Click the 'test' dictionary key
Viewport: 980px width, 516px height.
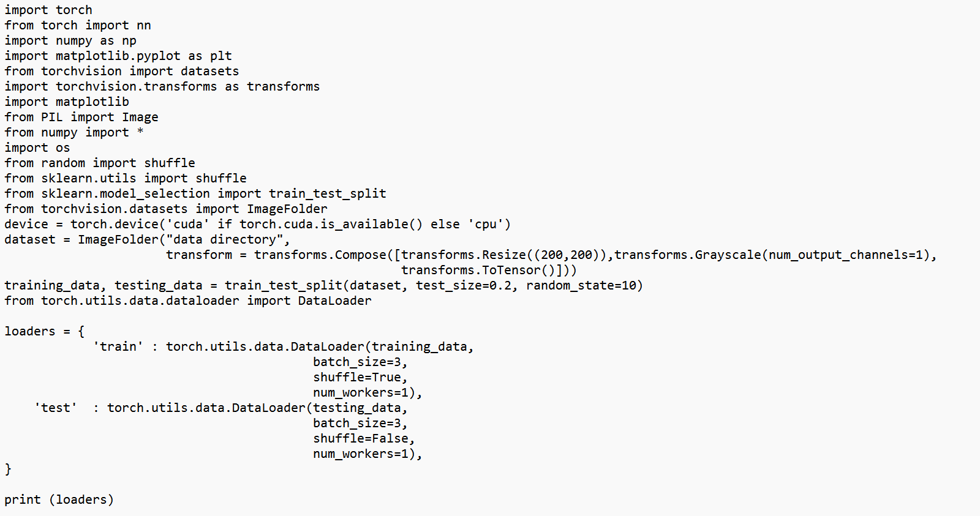tap(56, 408)
